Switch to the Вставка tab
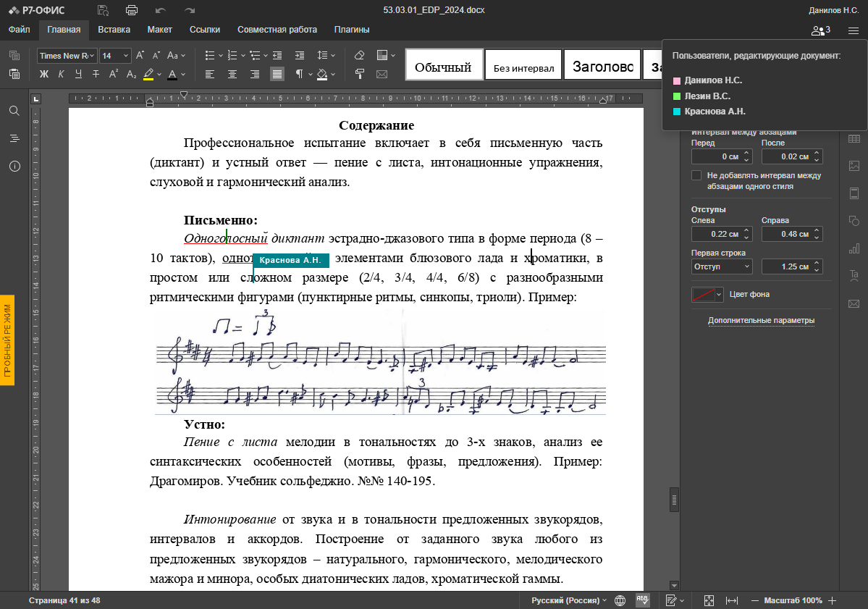This screenshot has width=868, height=609. click(x=114, y=30)
